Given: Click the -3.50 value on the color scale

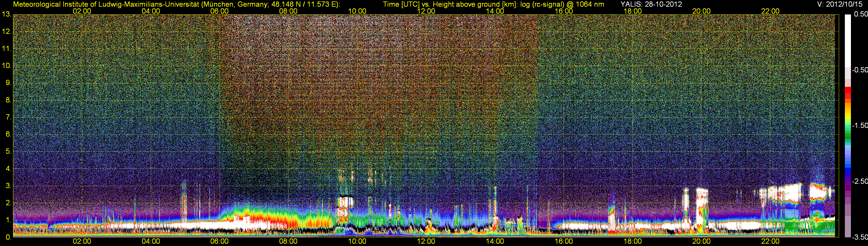Looking at the screenshot, I should [x=860, y=237].
